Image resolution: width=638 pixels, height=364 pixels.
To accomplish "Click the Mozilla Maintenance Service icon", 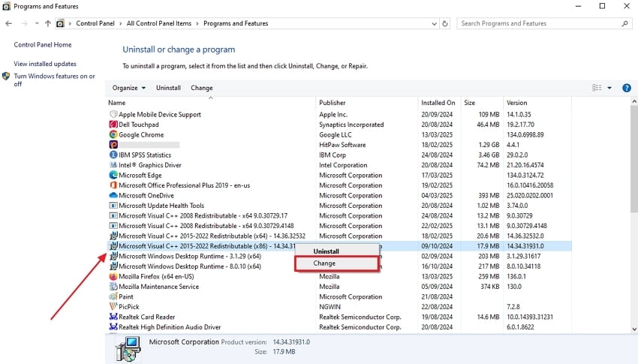I will 113,287.
